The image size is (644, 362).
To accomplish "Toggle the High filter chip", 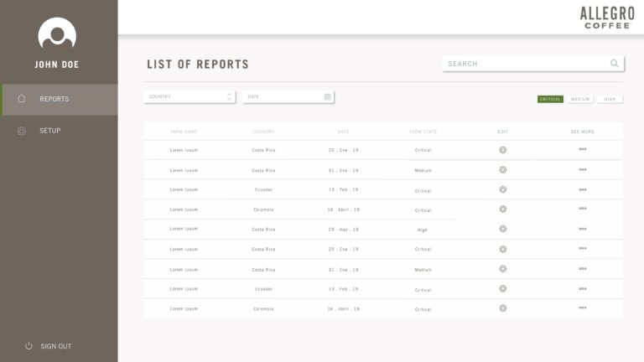I will point(610,99).
